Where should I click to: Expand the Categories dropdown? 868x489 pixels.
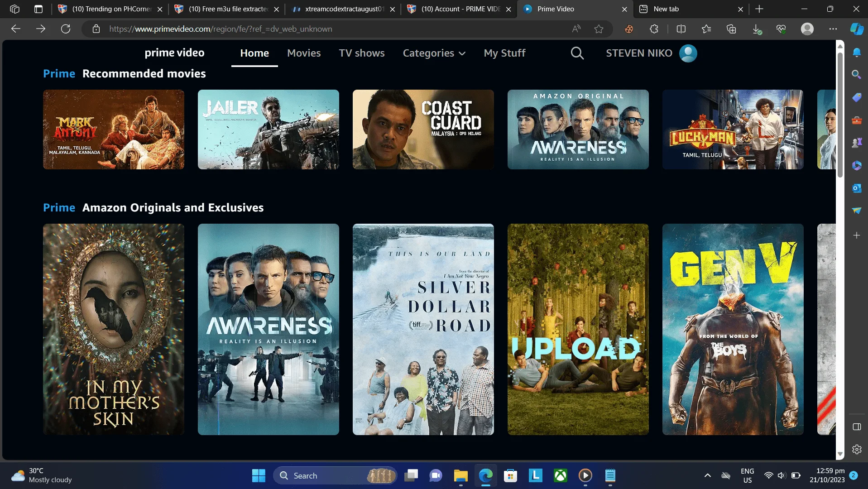[434, 53]
